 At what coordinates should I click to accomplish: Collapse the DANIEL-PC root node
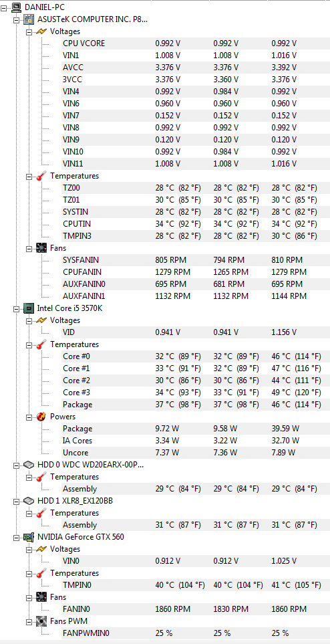tap(4, 7)
